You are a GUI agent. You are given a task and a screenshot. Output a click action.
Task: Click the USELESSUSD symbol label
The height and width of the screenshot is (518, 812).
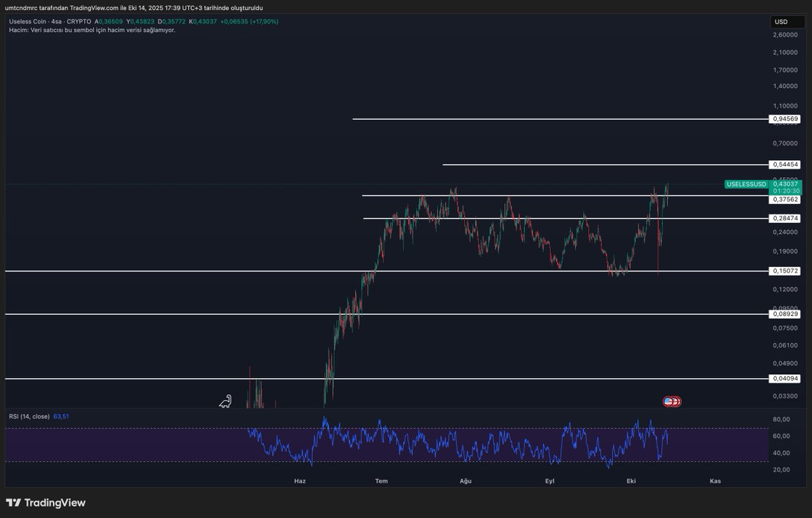(x=746, y=184)
